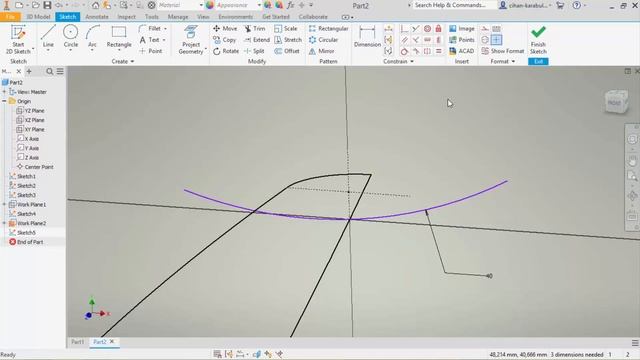
Task: Apply the Concentric constraint
Action: (x=427, y=29)
